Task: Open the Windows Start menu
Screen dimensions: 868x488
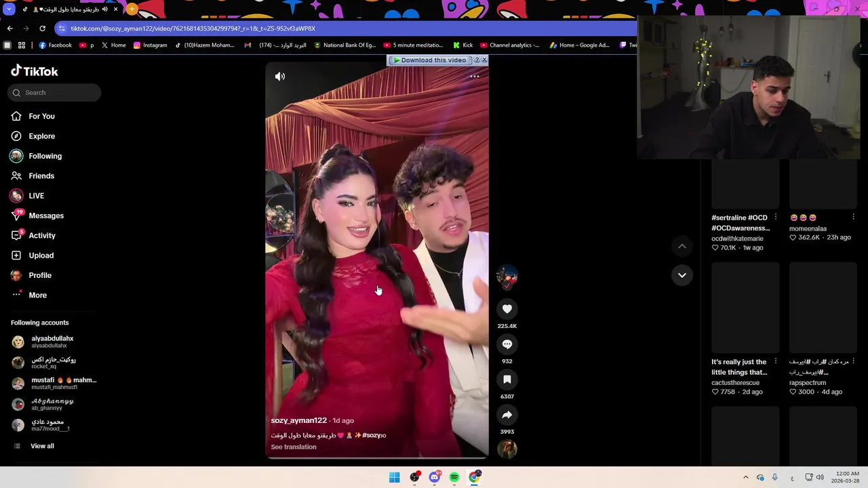Action: point(394,477)
